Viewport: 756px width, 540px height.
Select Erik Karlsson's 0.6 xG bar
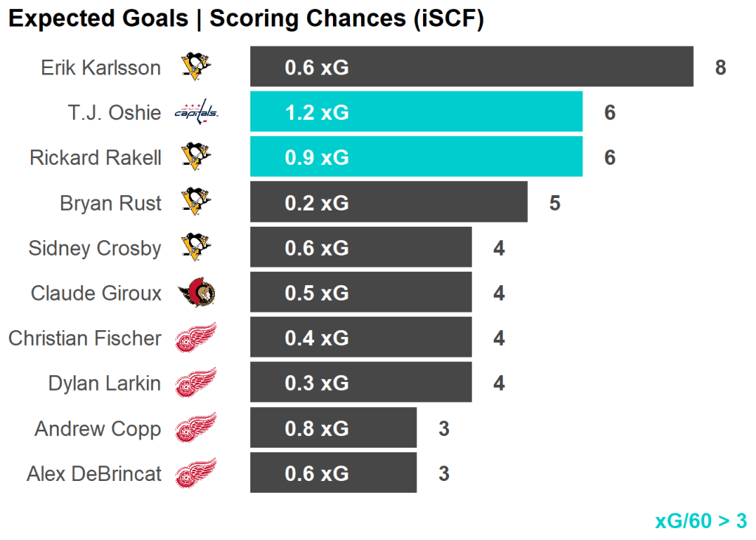click(471, 67)
